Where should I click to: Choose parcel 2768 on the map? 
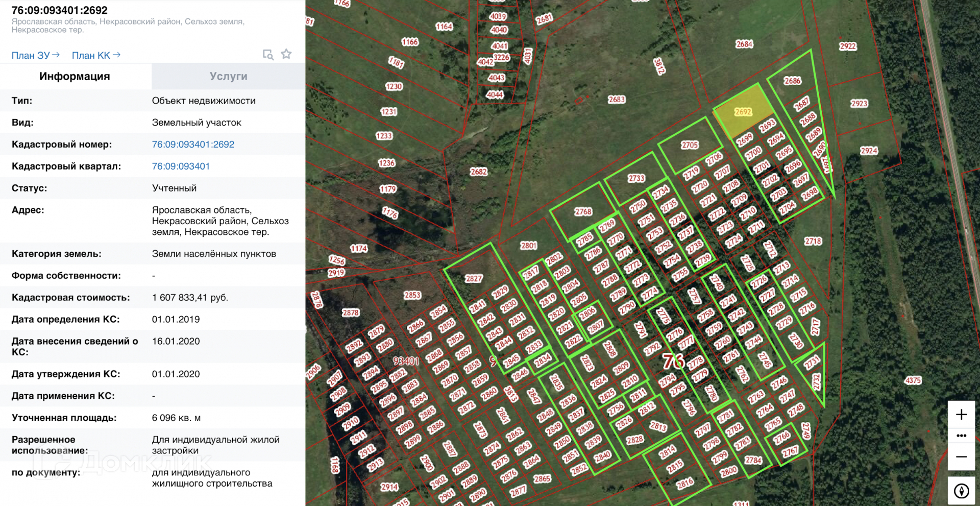(583, 211)
